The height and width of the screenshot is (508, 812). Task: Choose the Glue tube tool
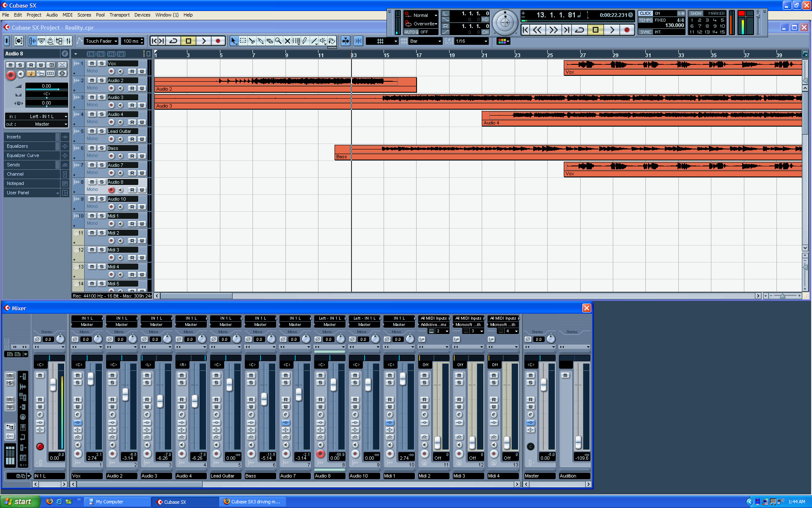[x=261, y=41]
